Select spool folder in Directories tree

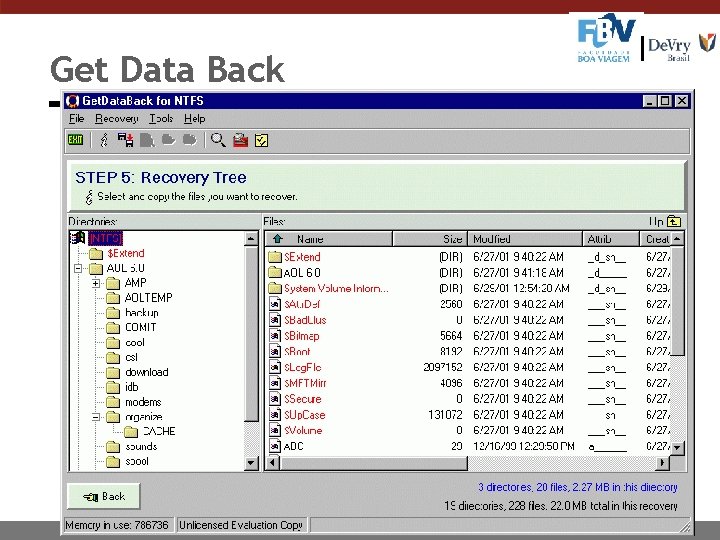pos(137,461)
